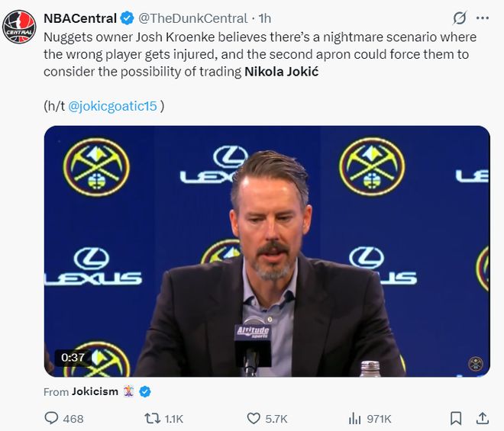Click the 0:37 video duration badge
The height and width of the screenshot is (431, 504).
(x=73, y=357)
